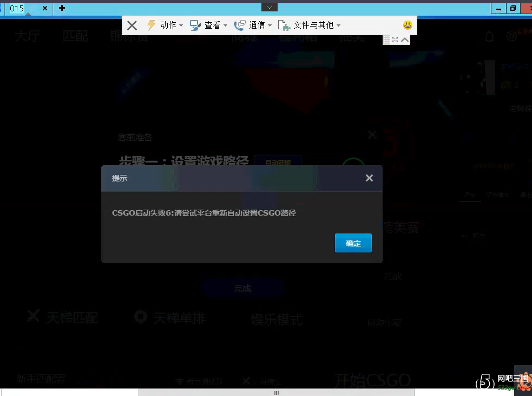Collapse the remote toolbar with the up chevron
The width and height of the screenshot is (532, 396).
click(405, 40)
